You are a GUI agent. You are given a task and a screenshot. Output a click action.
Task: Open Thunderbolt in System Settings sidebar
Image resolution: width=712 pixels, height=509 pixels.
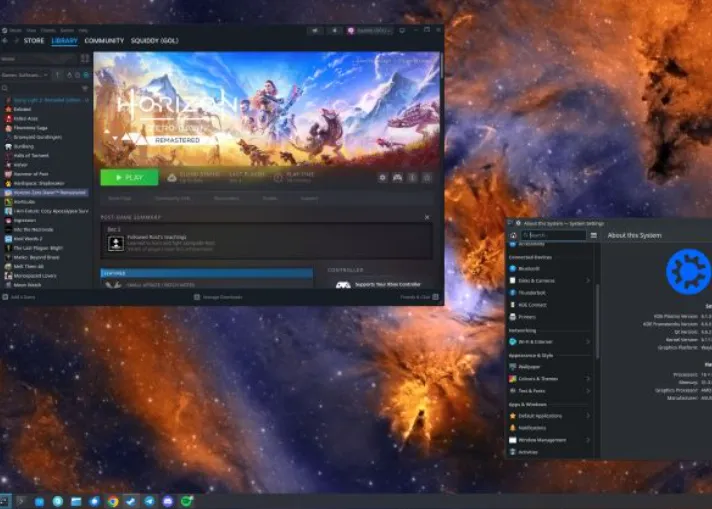tap(551, 293)
